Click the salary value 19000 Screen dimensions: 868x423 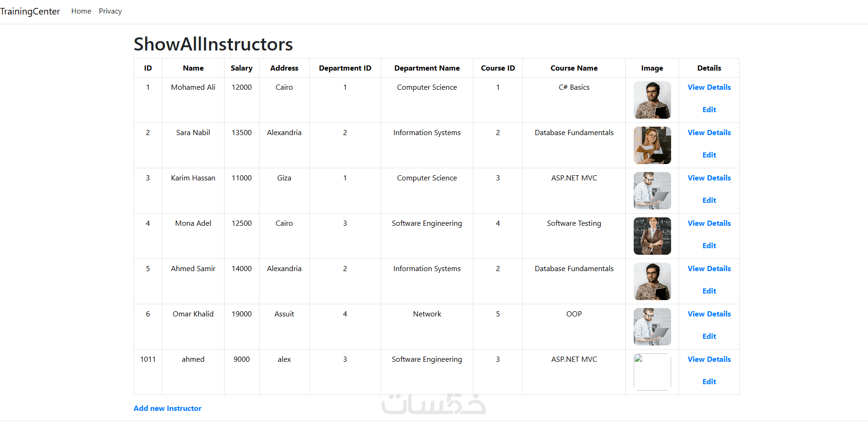click(x=241, y=314)
